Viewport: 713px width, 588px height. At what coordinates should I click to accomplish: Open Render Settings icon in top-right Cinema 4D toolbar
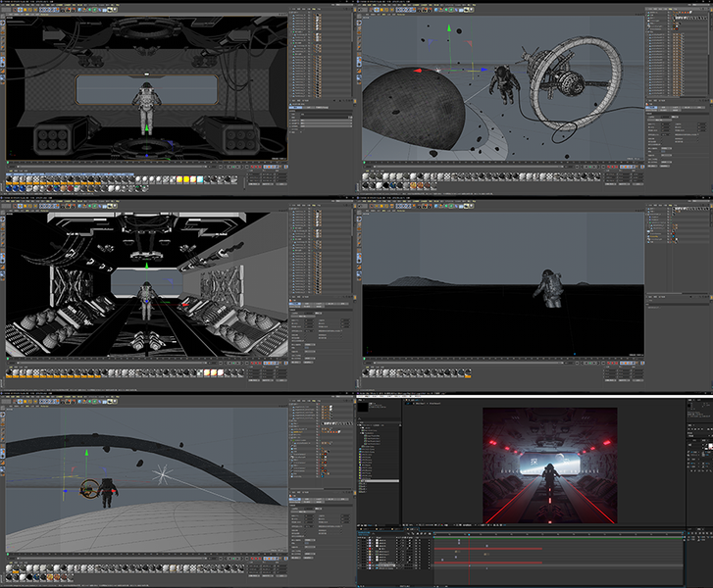430,10
